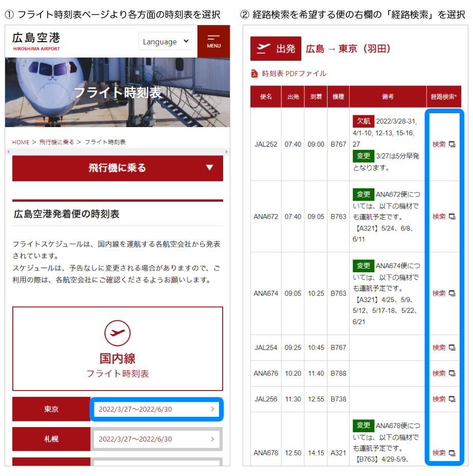Image resolution: width=473 pixels, height=476 pixels.
Task: Click the 広島空港発着便の時刻表 heading
Action: coord(66,214)
